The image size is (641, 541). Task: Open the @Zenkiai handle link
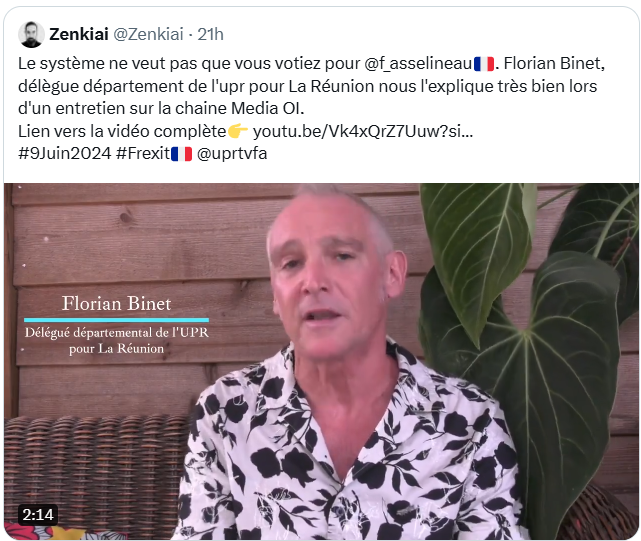click(x=148, y=34)
